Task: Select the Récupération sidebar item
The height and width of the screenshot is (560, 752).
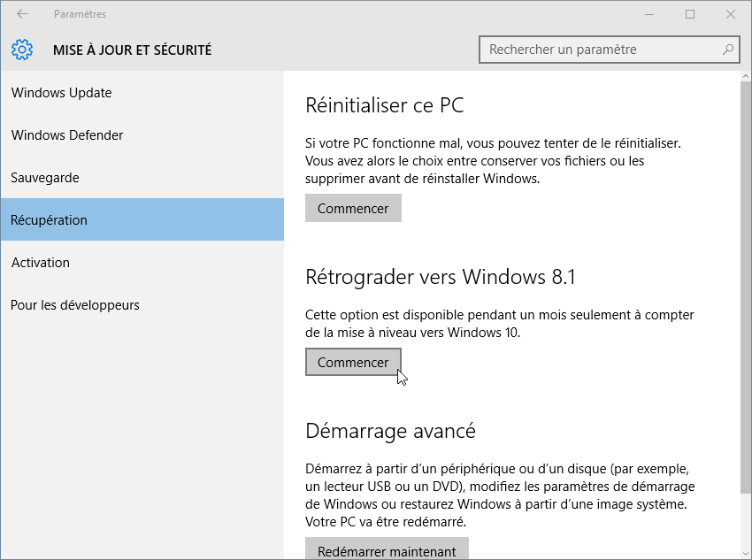Action: 142,219
